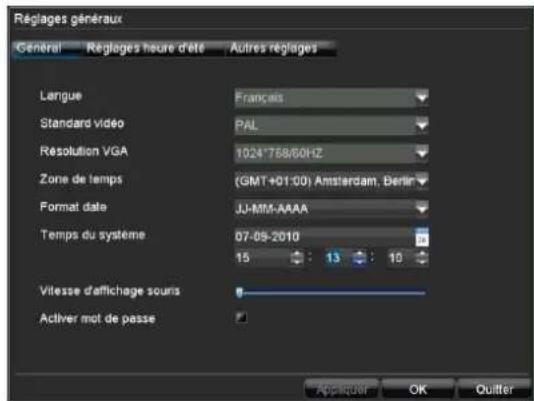Image resolution: width=534 pixels, height=401 pixels.
Task: Select the highlighted minutes value 13
Action: pos(332,258)
